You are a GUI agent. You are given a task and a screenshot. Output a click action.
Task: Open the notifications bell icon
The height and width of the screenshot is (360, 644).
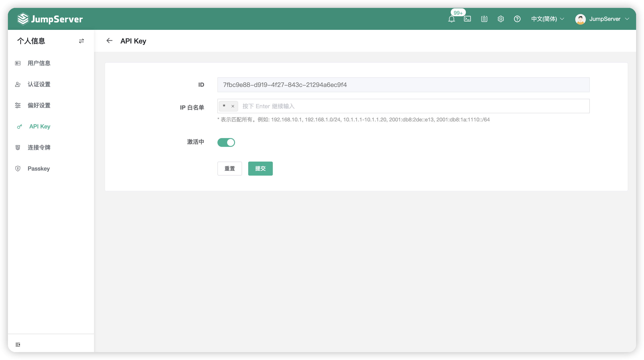click(x=452, y=19)
